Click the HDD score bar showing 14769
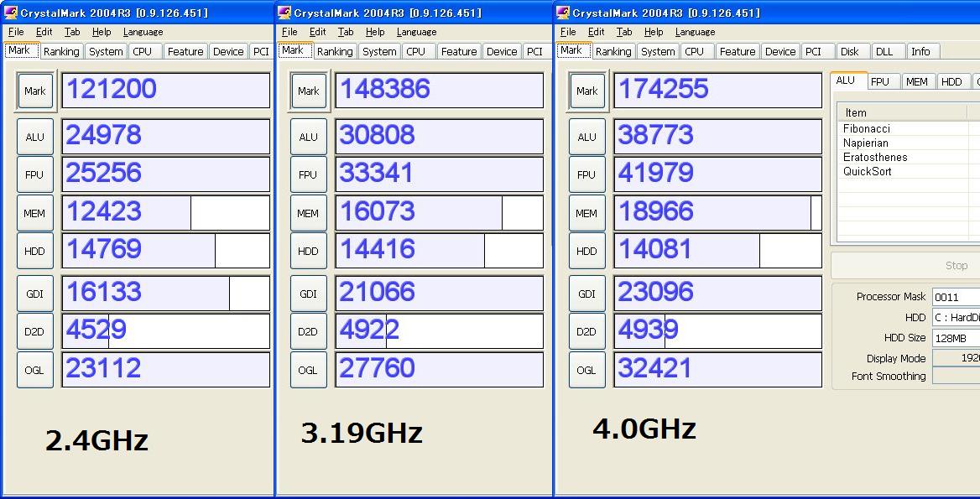 pyautogui.click(x=165, y=251)
